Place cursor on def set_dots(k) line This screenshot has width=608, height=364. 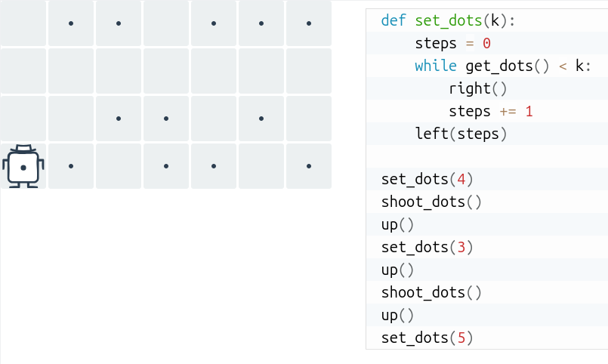pos(487,20)
